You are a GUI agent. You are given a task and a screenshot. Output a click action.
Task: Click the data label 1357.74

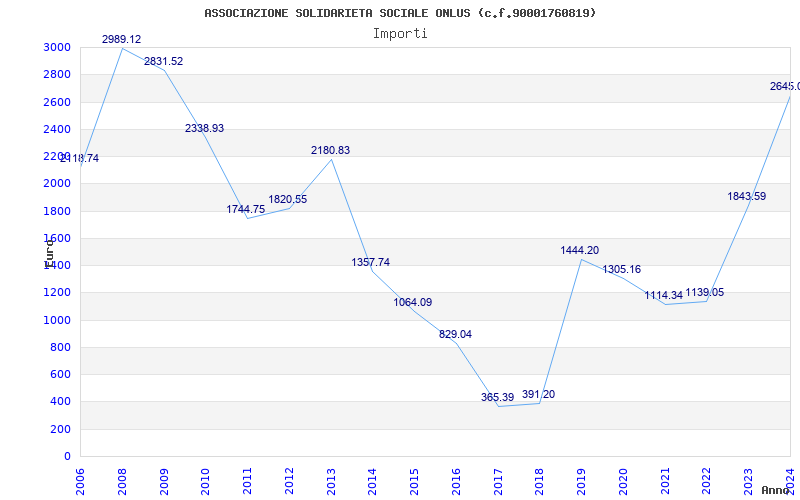[371, 262]
